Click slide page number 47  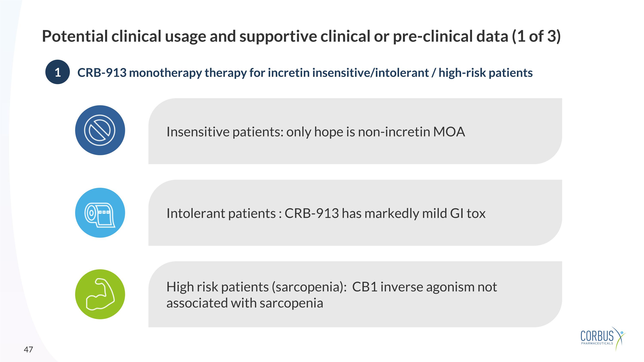28,349
